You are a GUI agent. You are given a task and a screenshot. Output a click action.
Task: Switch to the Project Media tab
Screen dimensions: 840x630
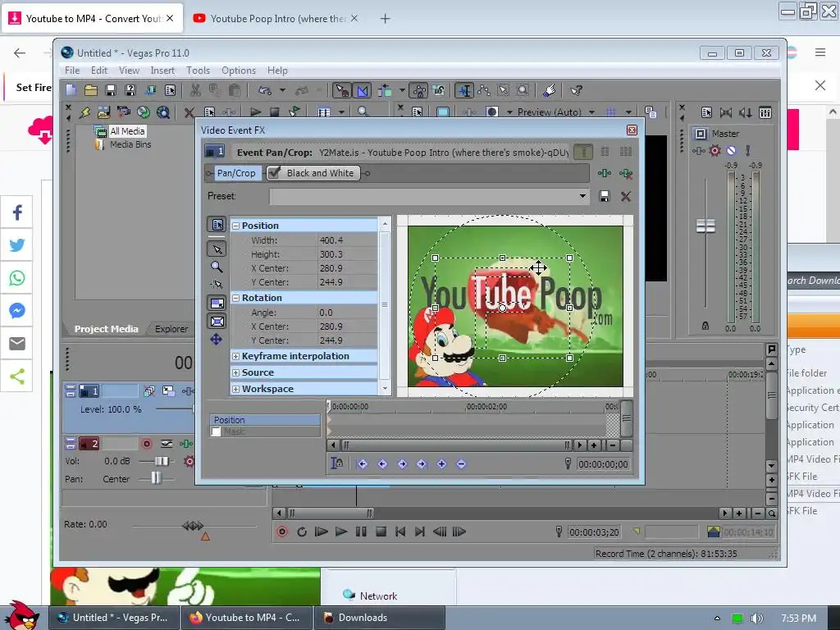[x=106, y=329]
